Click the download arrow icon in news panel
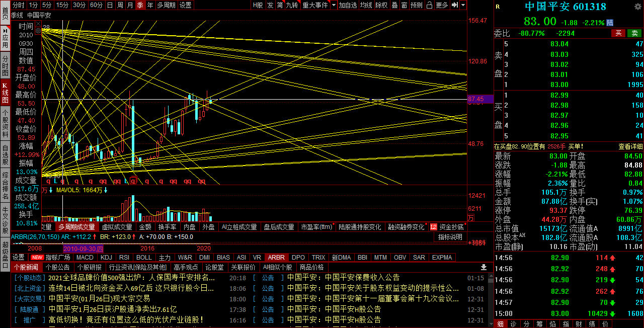Screen dimensions: 644x328 coord(484,267)
